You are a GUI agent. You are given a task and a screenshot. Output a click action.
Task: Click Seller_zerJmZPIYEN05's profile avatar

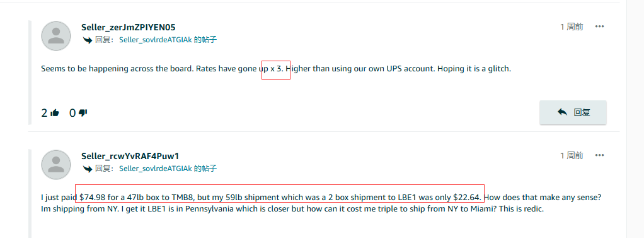(x=56, y=36)
